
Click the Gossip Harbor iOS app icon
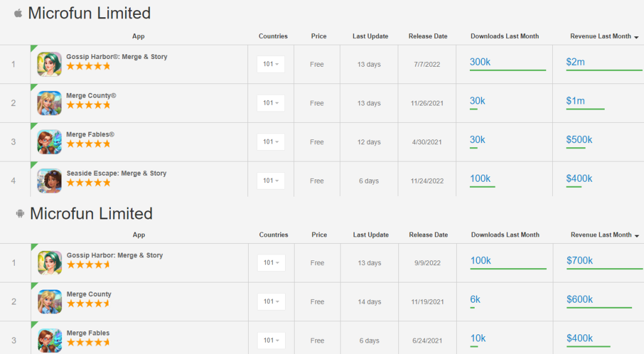(x=49, y=64)
